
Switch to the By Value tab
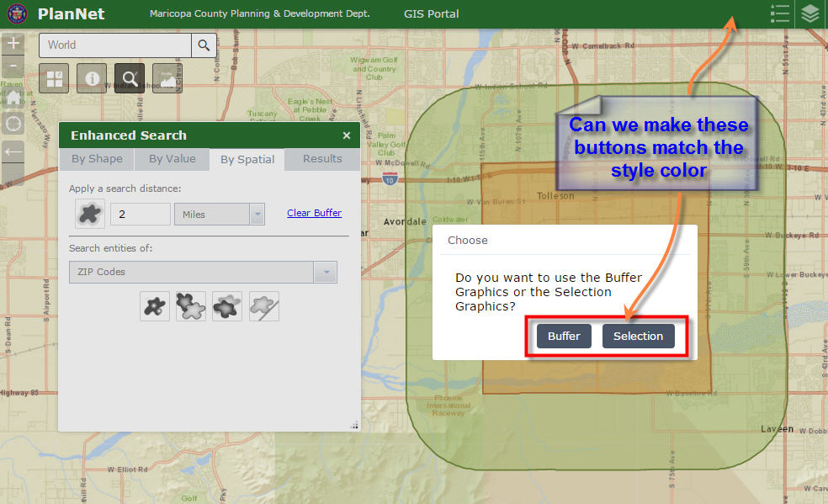(x=172, y=159)
